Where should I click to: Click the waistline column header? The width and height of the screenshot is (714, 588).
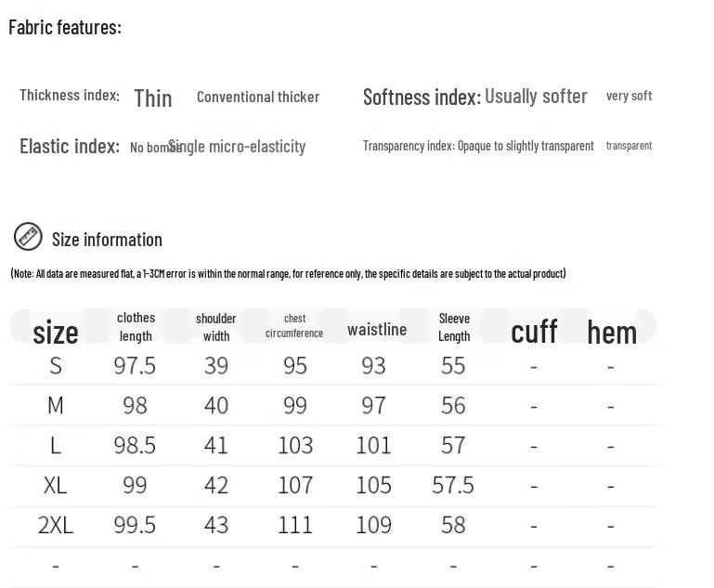377,330
